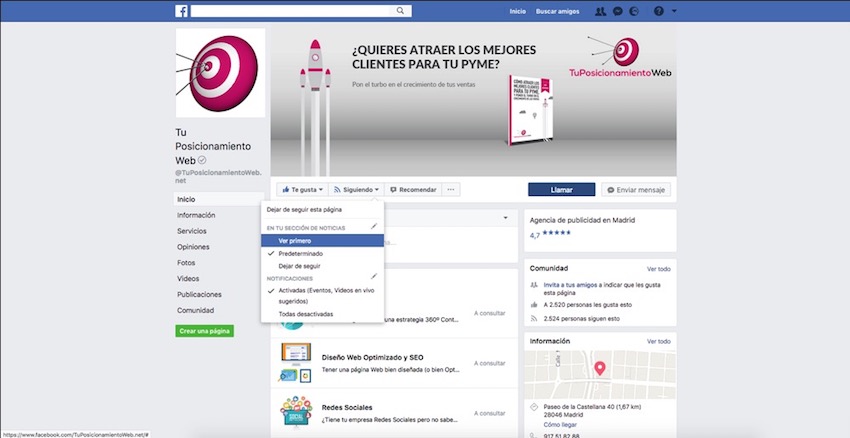This screenshot has height=438, width=850.
Task: Click the red map location pin
Action: coord(600,369)
